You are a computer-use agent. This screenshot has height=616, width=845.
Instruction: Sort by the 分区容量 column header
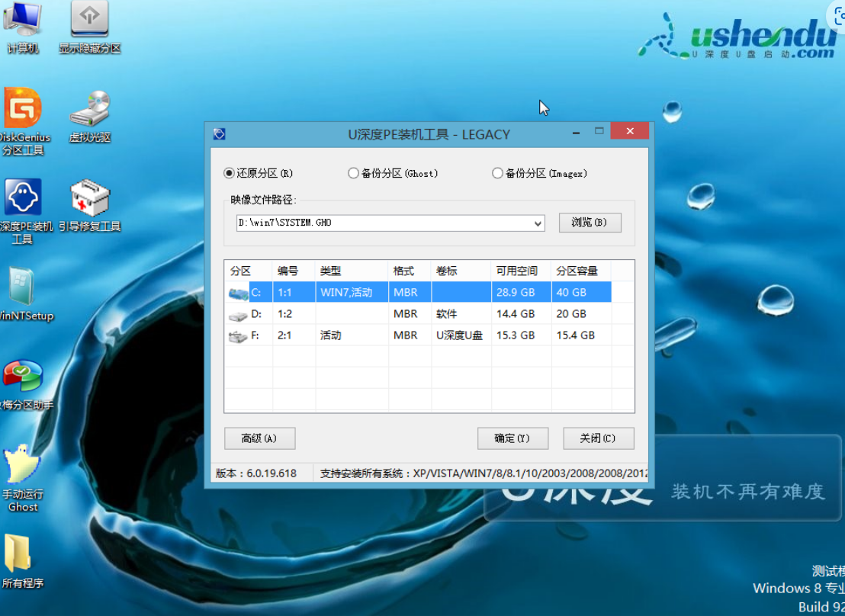581,271
